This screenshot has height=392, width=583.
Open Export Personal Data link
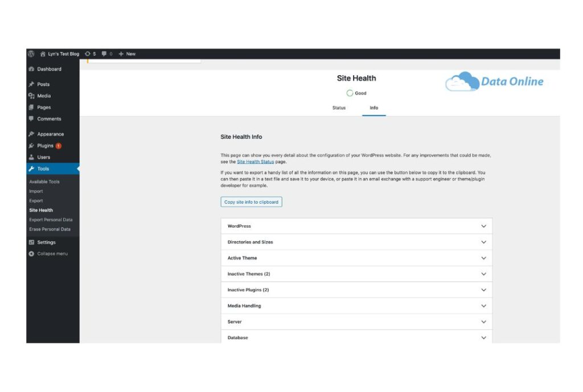point(51,220)
